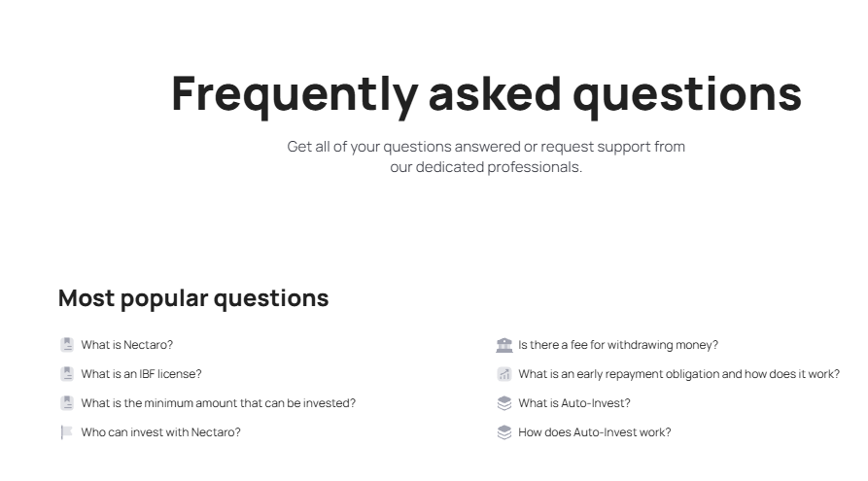Image resolution: width=868 pixels, height=481 pixels.
Task: Click the document icon beside 'What is Nectaro?'
Action: tap(67, 345)
